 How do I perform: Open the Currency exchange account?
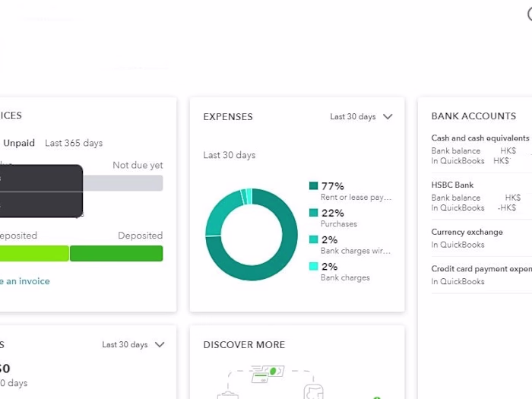click(x=467, y=232)
